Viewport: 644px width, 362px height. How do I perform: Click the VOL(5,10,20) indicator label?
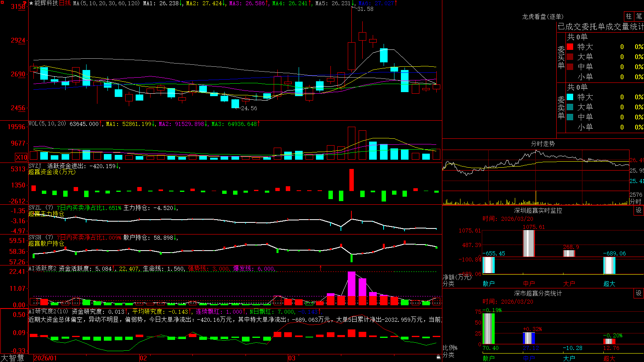pos(47,123)
